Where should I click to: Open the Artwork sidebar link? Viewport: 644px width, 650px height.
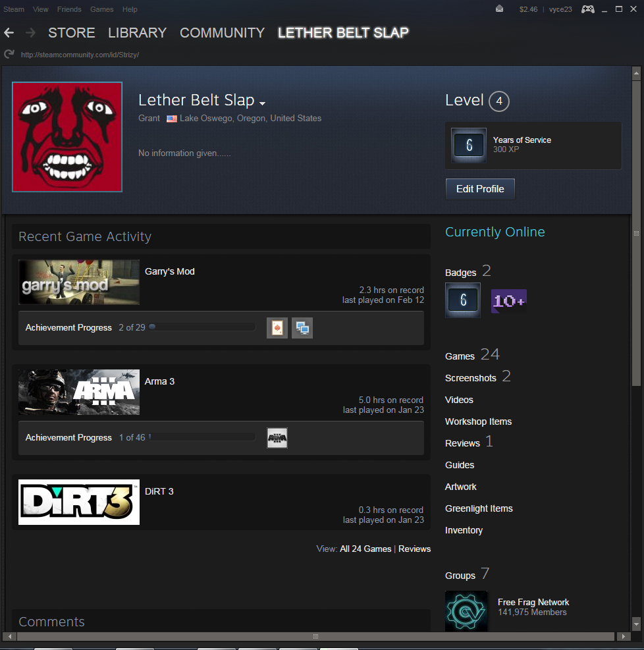click(x=461, y=487)
